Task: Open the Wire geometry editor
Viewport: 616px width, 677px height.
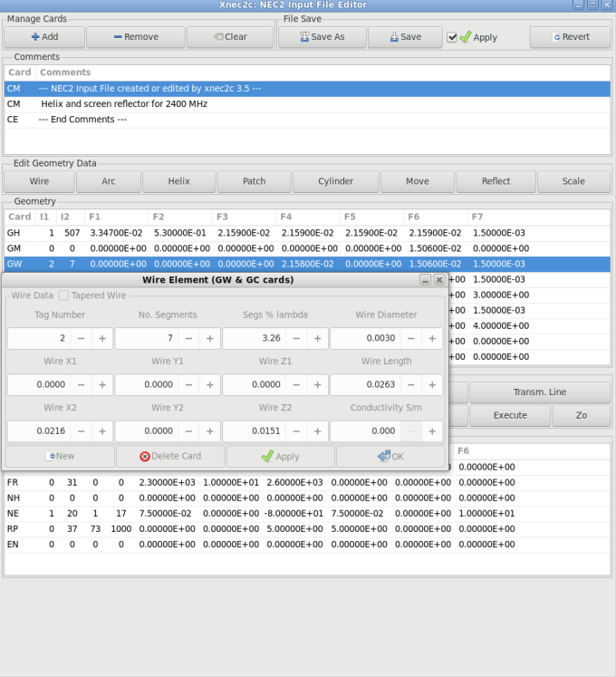Action: (x=39, y=181)
